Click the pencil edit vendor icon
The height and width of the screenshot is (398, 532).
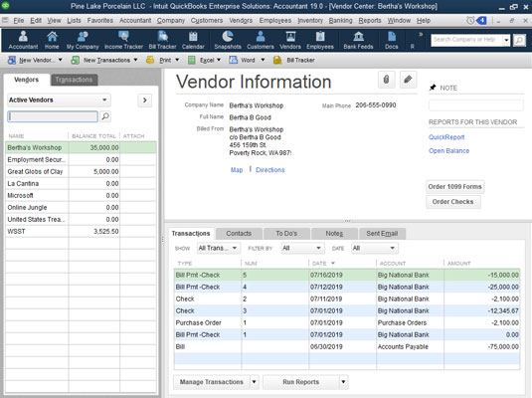pyautogui.click(x=408, y=80)
